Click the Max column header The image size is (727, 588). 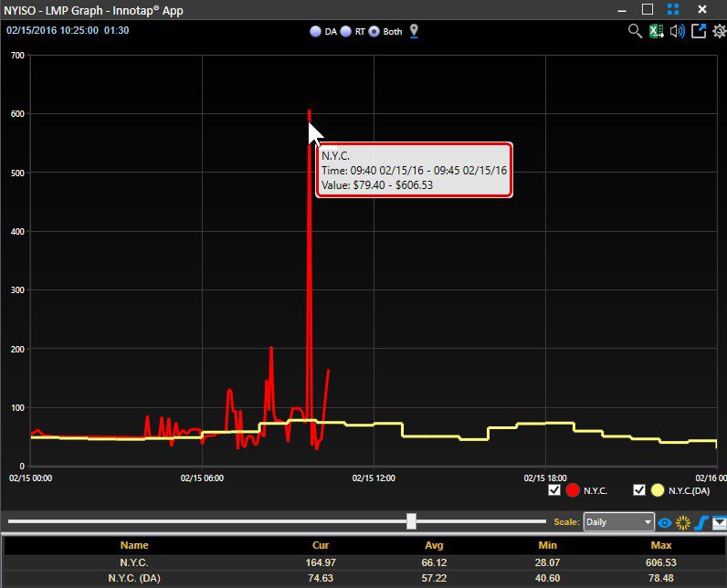coord(661,545)
